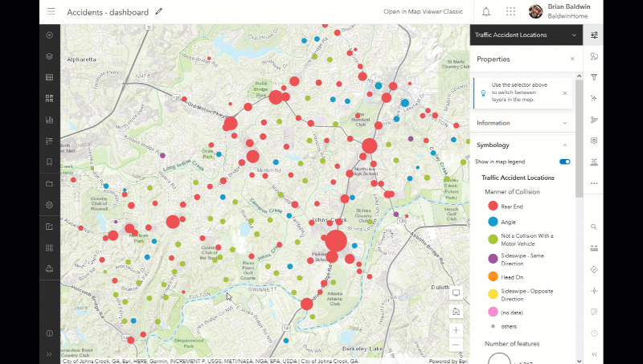This screenshot has width=643, height=364.
Task: Open Brian Baldwin user profile menu
Action: click(560, 11)
